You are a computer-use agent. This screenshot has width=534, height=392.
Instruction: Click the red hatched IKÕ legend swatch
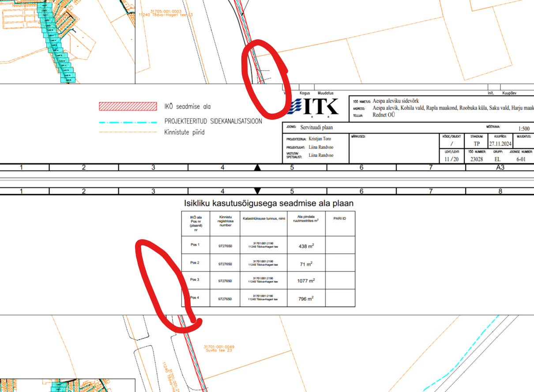pos(128,106)
